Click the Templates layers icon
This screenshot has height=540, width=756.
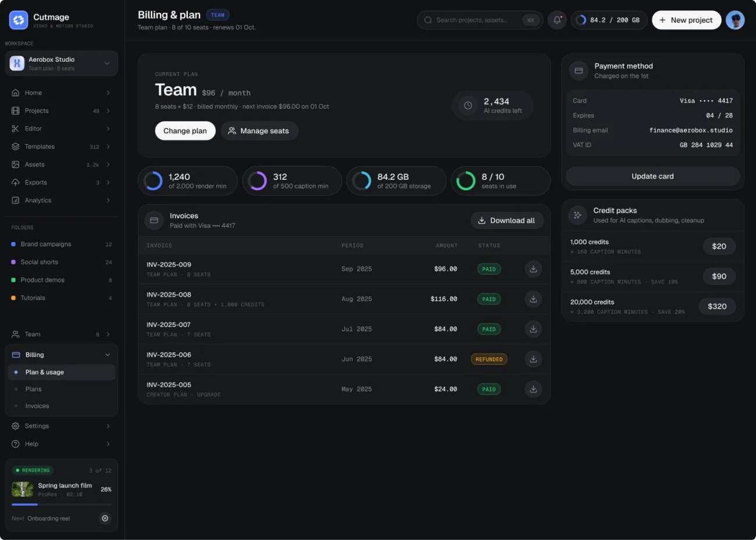[16, 147]
